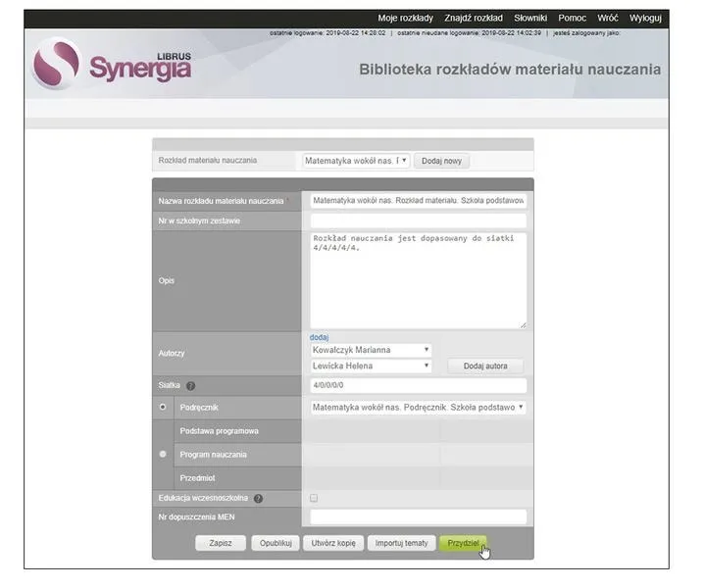Click Wyloguj to log out
This screenshot has height=588, width=704.
tap(645, 18)
